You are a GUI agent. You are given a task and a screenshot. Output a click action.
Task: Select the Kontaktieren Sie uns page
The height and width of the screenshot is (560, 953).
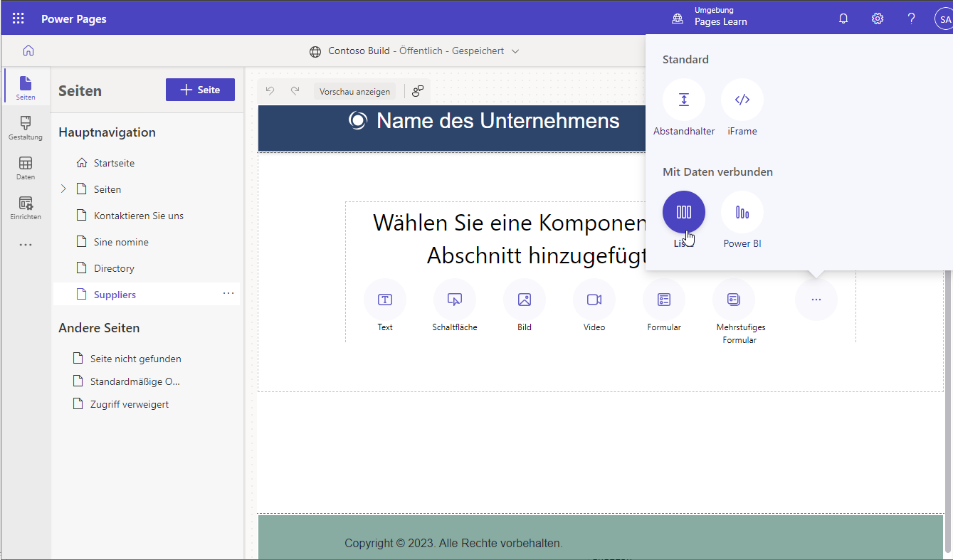click(138, 216)
